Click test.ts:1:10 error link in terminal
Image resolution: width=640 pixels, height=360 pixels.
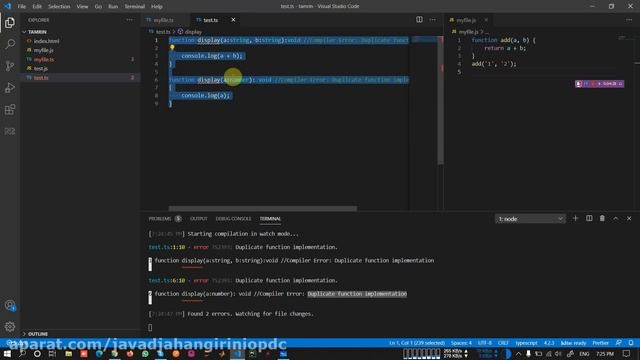[x=167, y=247]
